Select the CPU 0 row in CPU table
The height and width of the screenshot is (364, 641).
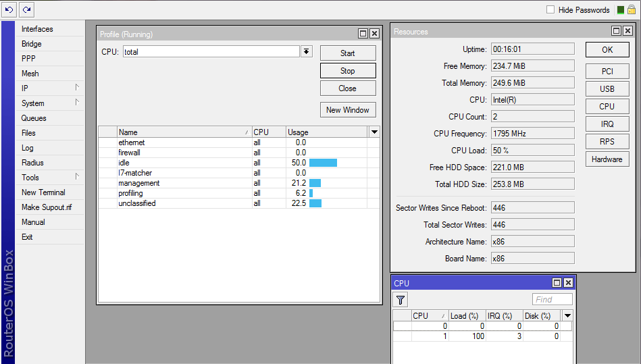coord(482,326)
